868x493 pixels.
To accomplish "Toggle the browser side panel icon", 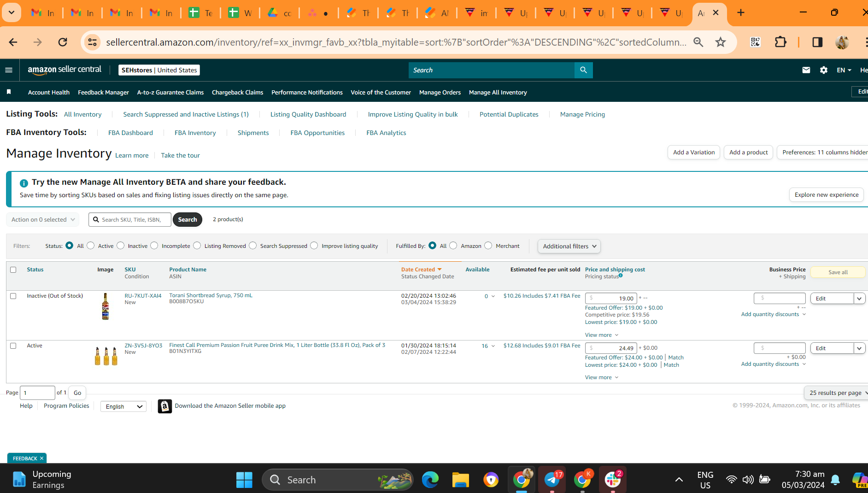I will (x=817, y=42).
